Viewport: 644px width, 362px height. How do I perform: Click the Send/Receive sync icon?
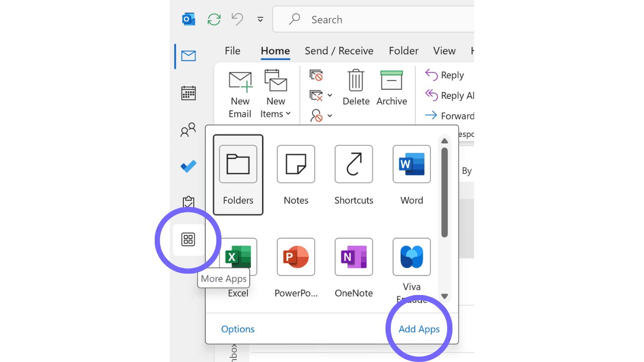pyautogui.click(x=214, y=19)
